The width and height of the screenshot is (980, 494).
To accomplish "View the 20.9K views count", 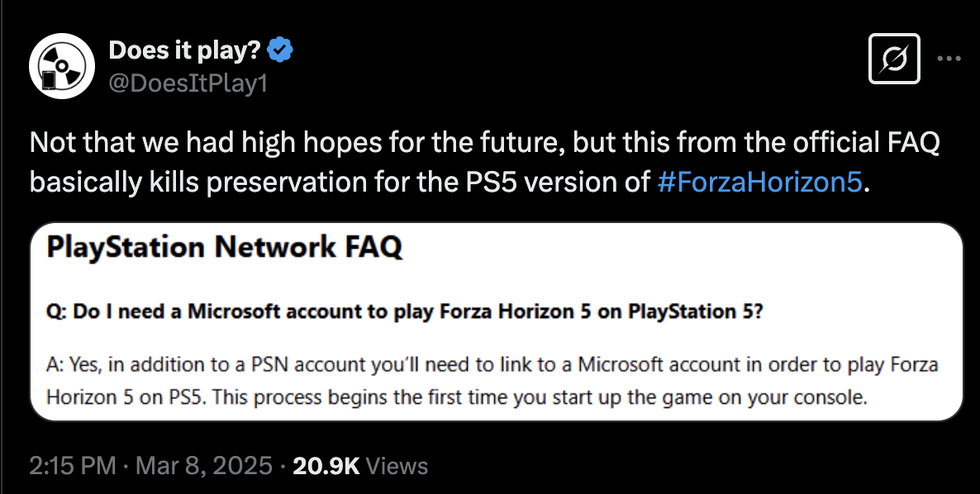I will coord(326,466).
